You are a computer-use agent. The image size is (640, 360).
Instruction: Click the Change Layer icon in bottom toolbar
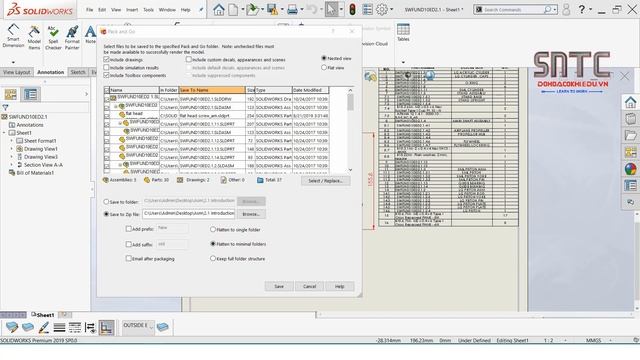click(11, 327)
